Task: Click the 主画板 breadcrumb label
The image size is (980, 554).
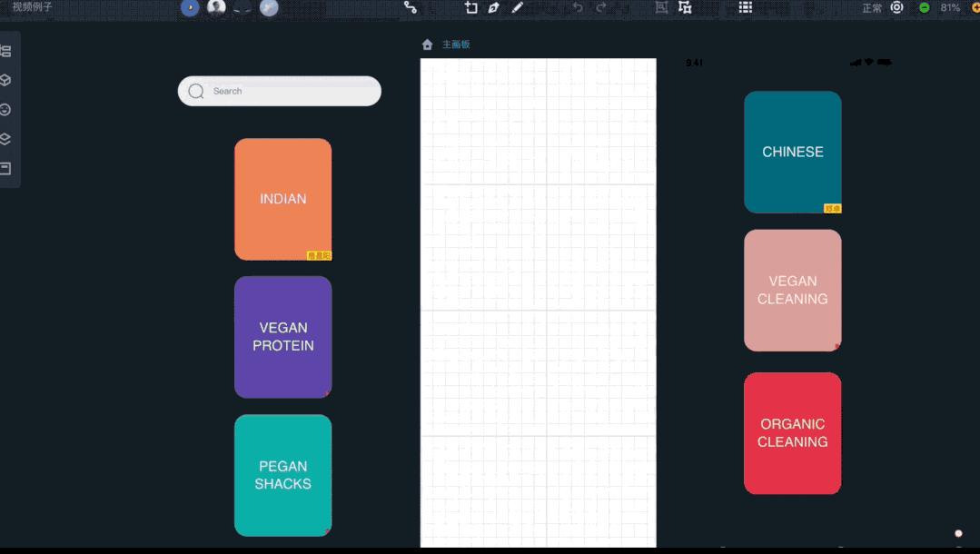Action: (x=456, y=45)
